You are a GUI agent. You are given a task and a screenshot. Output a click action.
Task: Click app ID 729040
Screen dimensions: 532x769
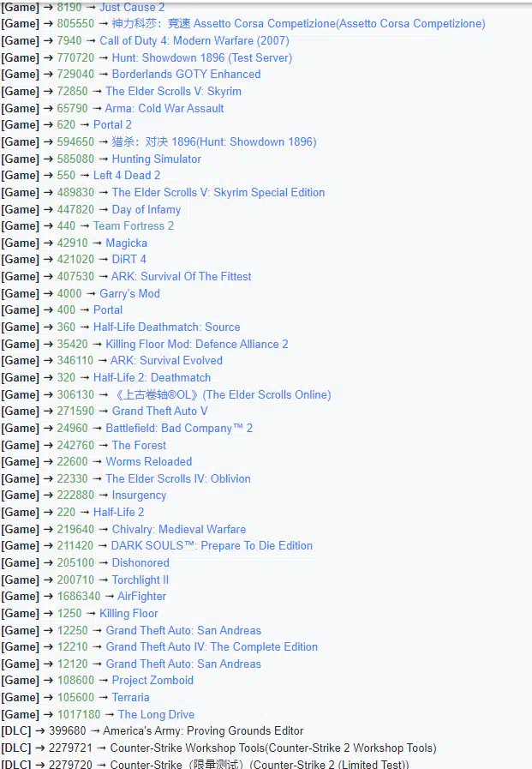coord(75,74)
